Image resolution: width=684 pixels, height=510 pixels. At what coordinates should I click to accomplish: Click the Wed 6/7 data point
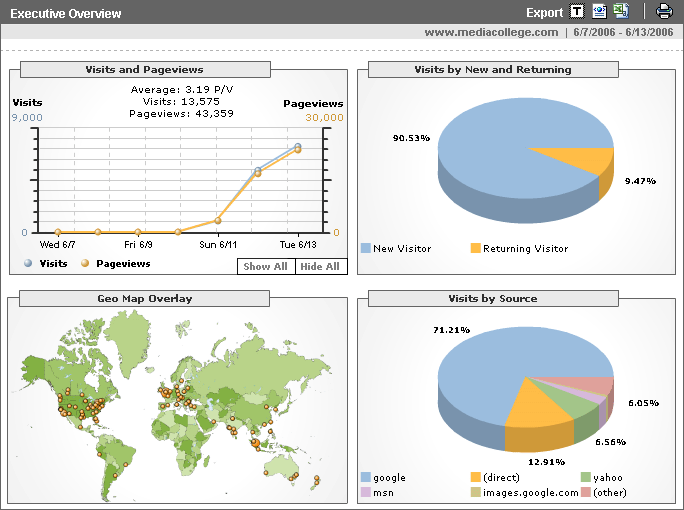coord(58,232)
